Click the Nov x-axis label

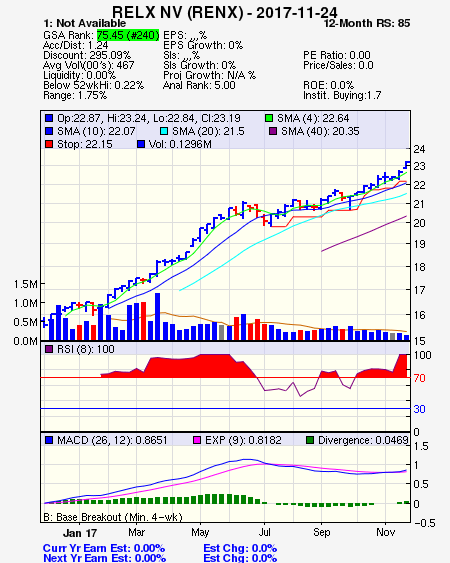tap(385, 532)
